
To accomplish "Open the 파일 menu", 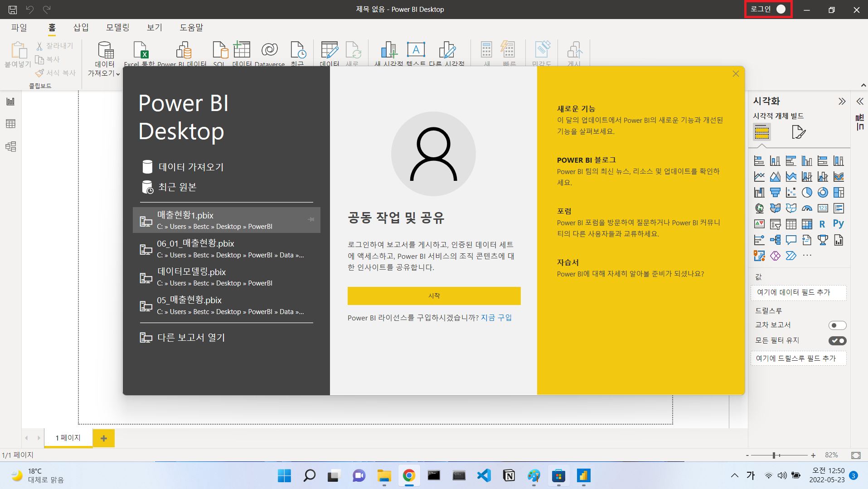I will tap(19, 28).
